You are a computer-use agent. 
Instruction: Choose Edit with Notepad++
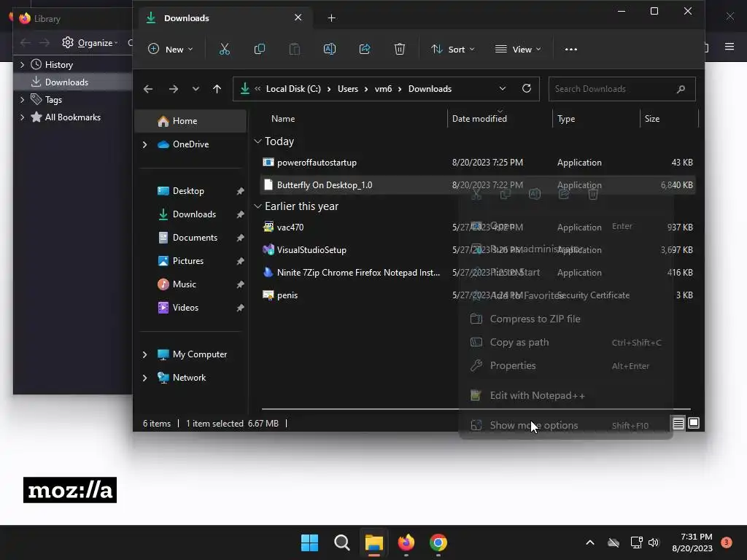pos(565,395)
